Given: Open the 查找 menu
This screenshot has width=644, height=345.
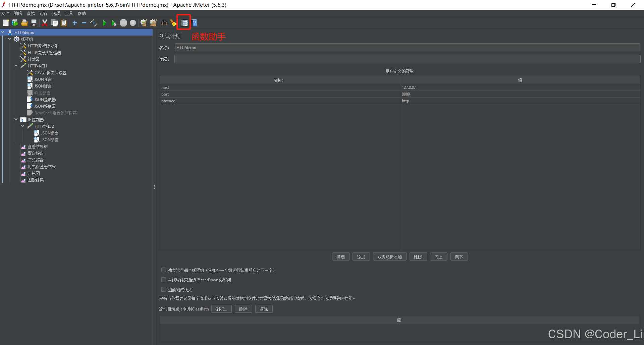Looking at the screenshot, I should click(x=31, y=13).
